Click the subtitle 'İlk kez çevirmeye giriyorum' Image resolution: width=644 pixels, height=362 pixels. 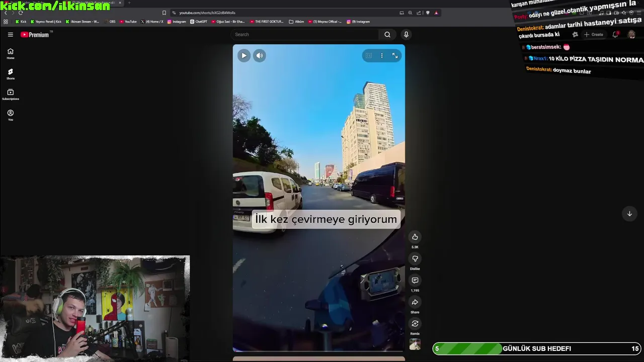(x=326, y=219)
